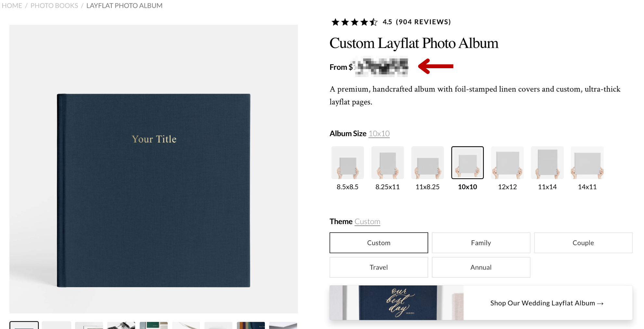644x329 pixels.
Task: Choose the Travel theme option
Action: [x=379, y=267]
